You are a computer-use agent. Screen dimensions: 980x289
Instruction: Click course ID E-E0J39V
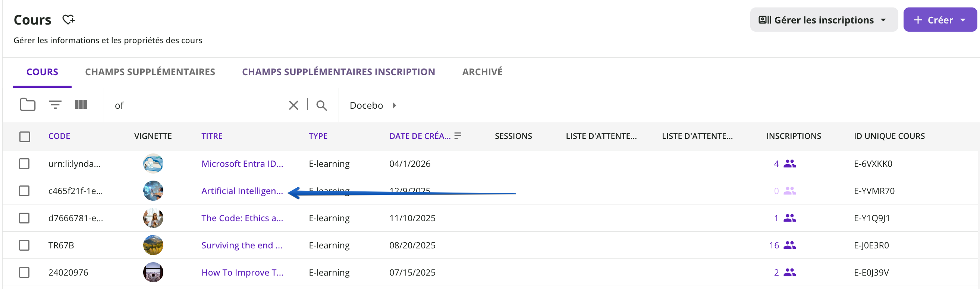coord(871,272)
